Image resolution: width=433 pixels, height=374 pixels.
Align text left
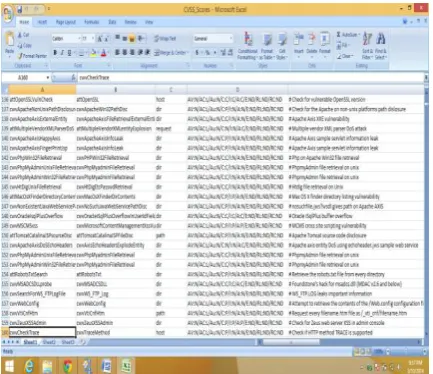pos(118,52)
